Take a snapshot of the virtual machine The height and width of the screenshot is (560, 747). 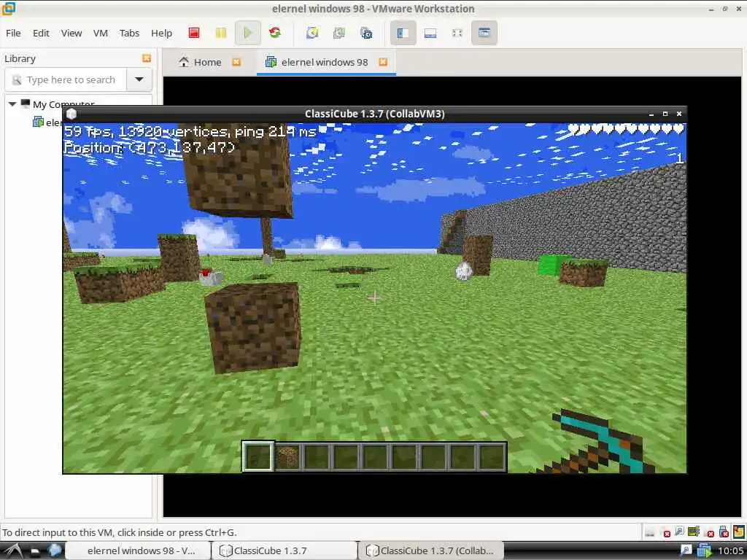pos(312,33)
